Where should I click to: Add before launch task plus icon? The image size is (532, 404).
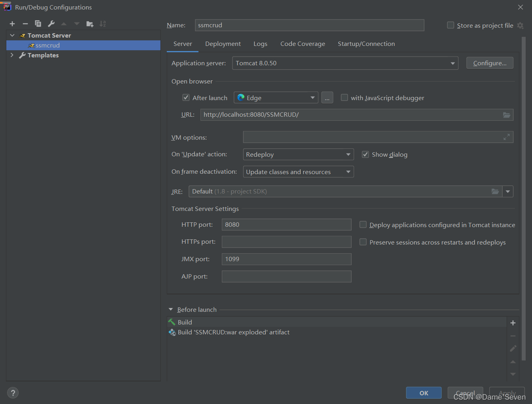coord(513,323)
